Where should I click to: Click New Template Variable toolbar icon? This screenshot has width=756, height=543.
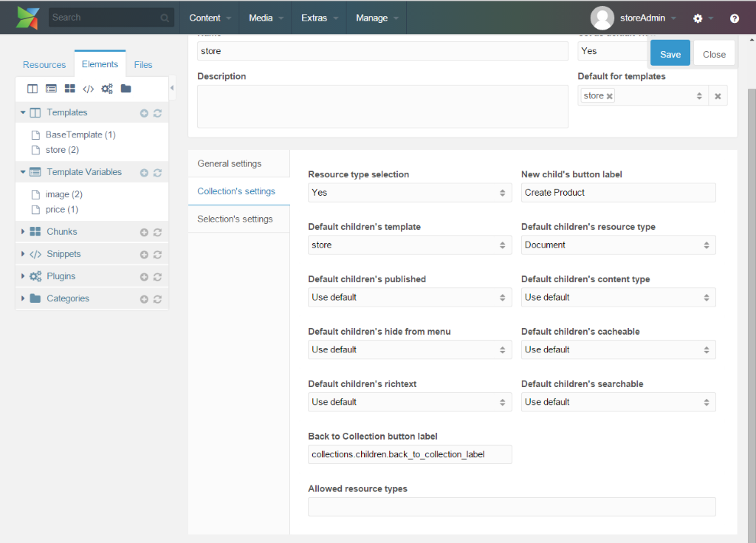click(51, 89)
